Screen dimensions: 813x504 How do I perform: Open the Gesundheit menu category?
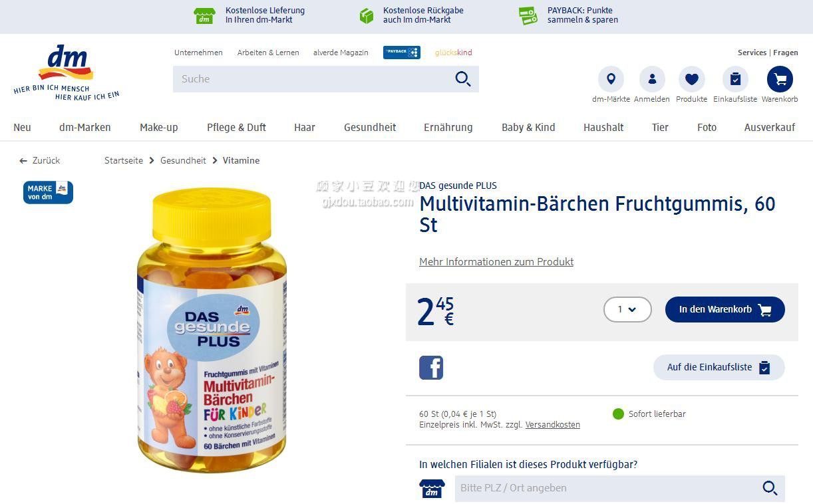pyautogui.click(x=370, y=127)
